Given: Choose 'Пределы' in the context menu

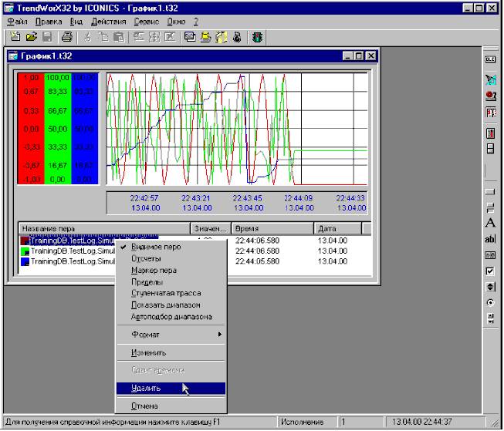Looking at the screenshot, I should point(171,281).
